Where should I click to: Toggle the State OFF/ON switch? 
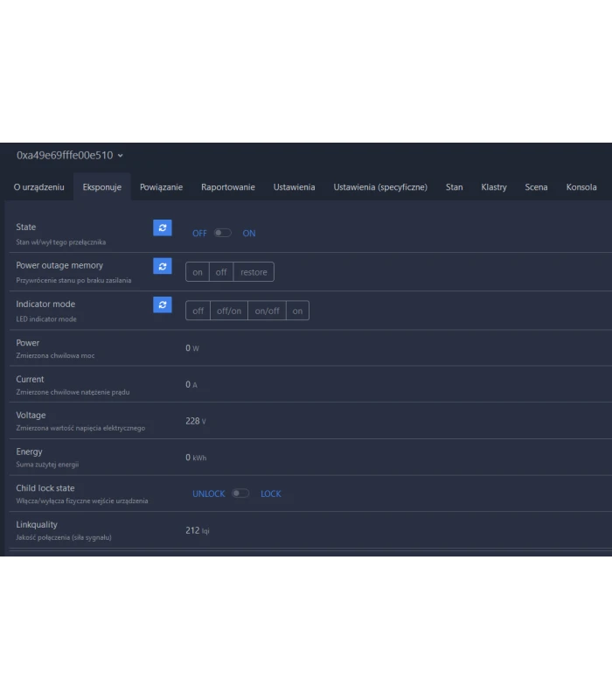coord(223,234)
